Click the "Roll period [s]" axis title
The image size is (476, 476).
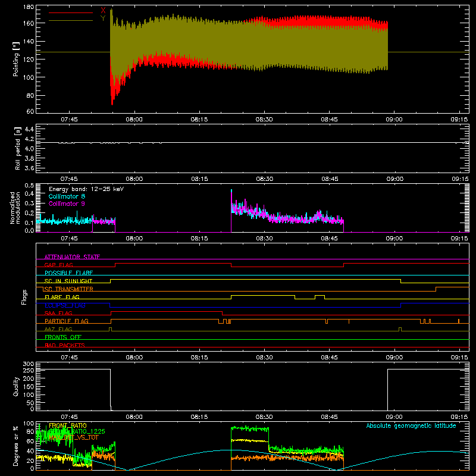17,148
